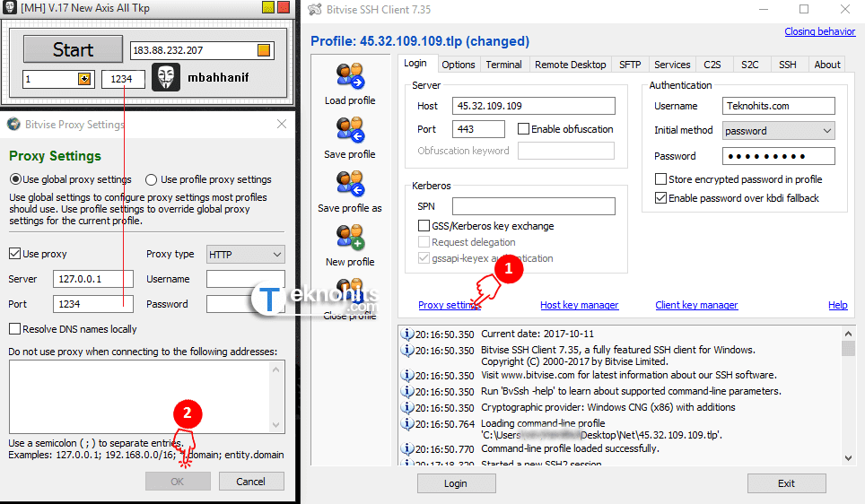Click the yellow minimize square in MH window
Image resolution: width=865 pixels, height=504 pixels.
[268, 7]
